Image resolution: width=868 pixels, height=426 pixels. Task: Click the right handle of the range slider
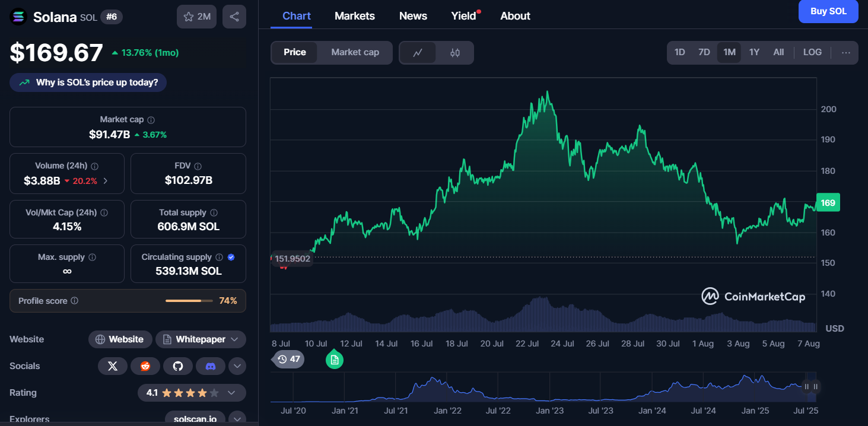816,387
